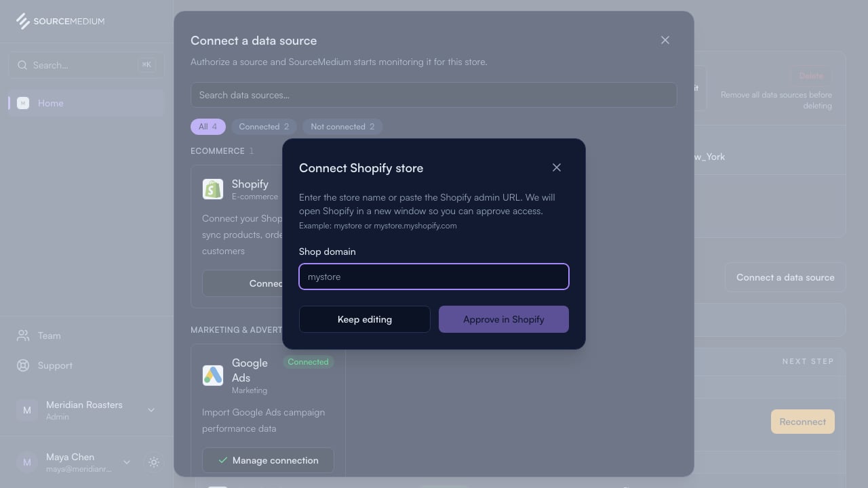The height and width of the screenshot is (488, 868).
Task: Click the ECOMMERCE section heading
Action: [x=218, y=151]
